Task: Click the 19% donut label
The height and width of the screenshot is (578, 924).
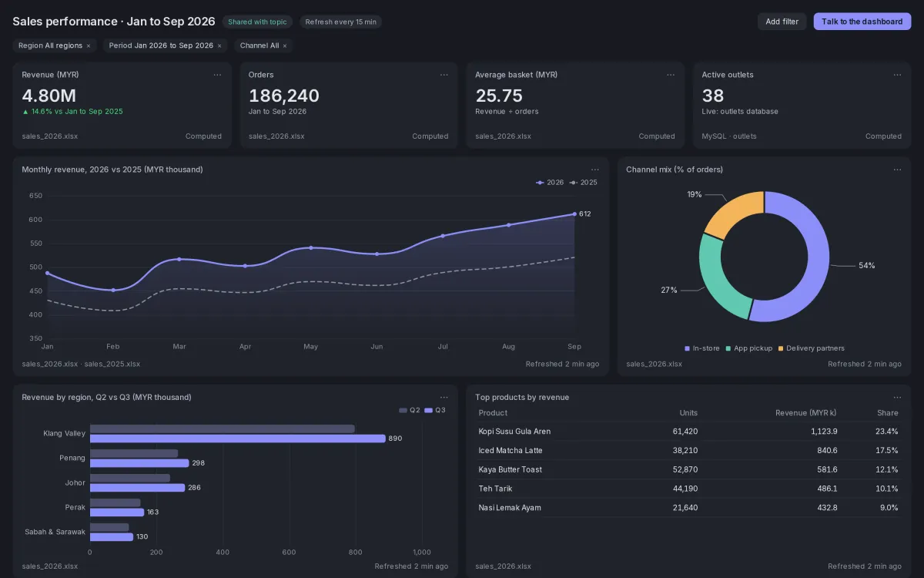Action: (695, 195)
